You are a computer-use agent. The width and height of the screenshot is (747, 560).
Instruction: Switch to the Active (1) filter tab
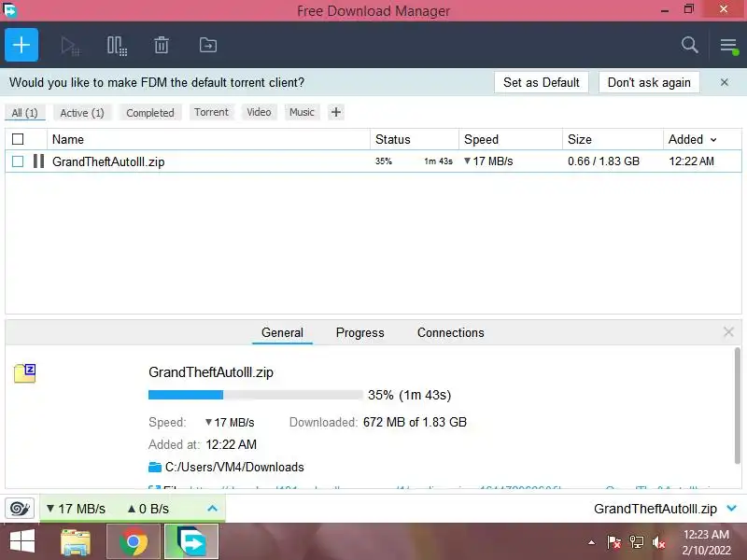click(82, 113)
